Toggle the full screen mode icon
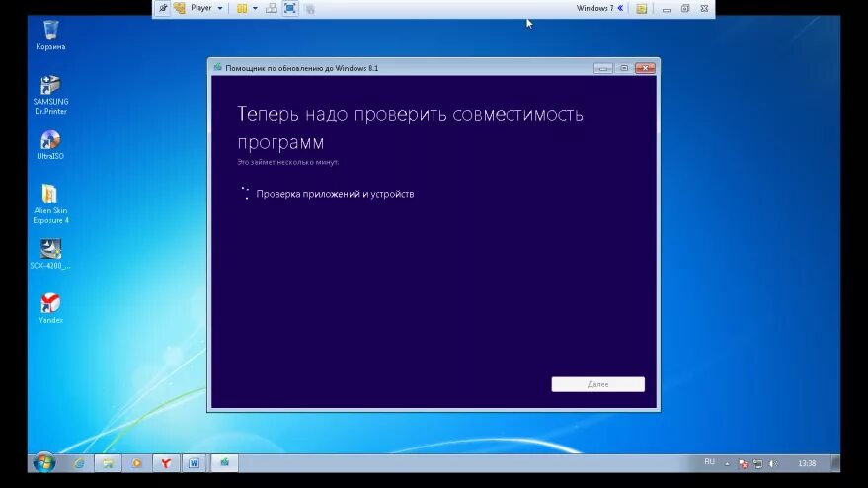868x488 pixels. pos(290,8)
